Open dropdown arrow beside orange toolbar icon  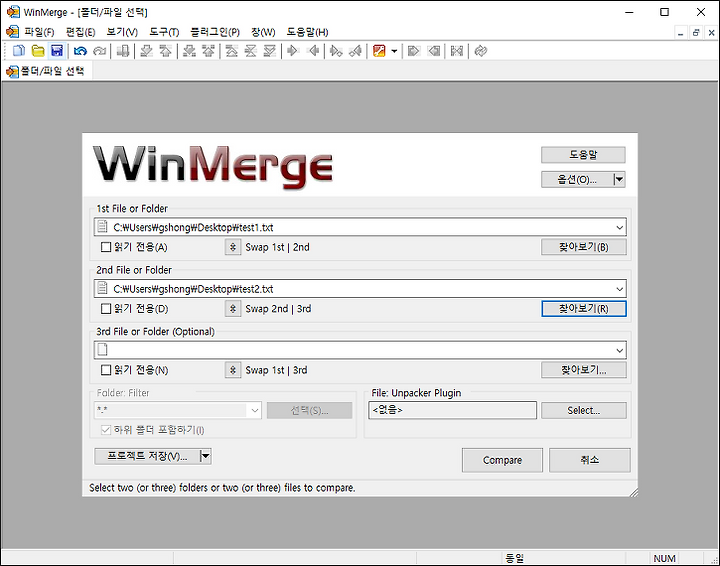click(x=394, y=51)
